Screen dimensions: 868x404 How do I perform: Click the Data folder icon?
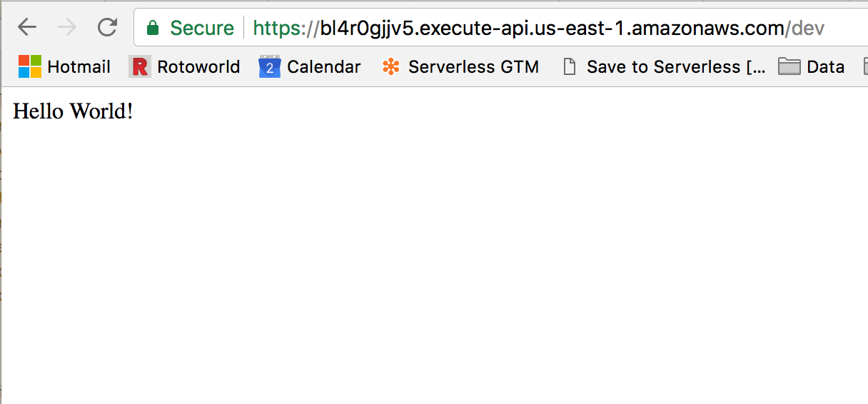(x=789, y=66)
